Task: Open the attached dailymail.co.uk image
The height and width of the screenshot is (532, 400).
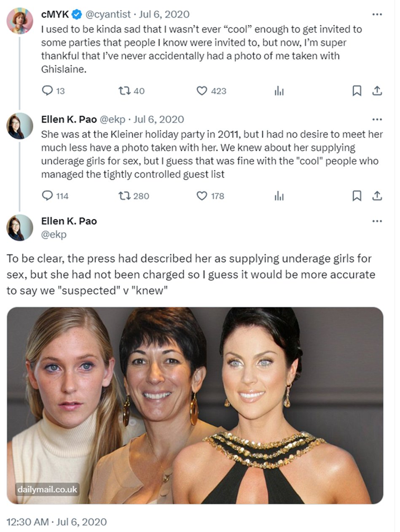Action: pyautogui.click(x=195, y=405)
